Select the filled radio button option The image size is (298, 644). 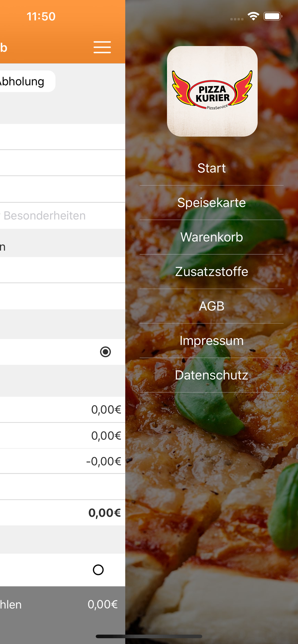pyautogui.click(x=105, y=352)
